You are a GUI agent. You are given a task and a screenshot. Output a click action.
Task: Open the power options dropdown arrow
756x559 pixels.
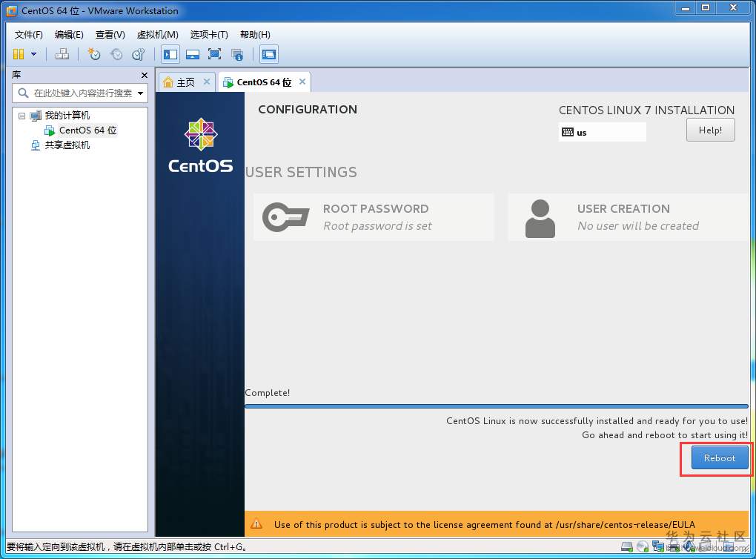click(34, 54)
